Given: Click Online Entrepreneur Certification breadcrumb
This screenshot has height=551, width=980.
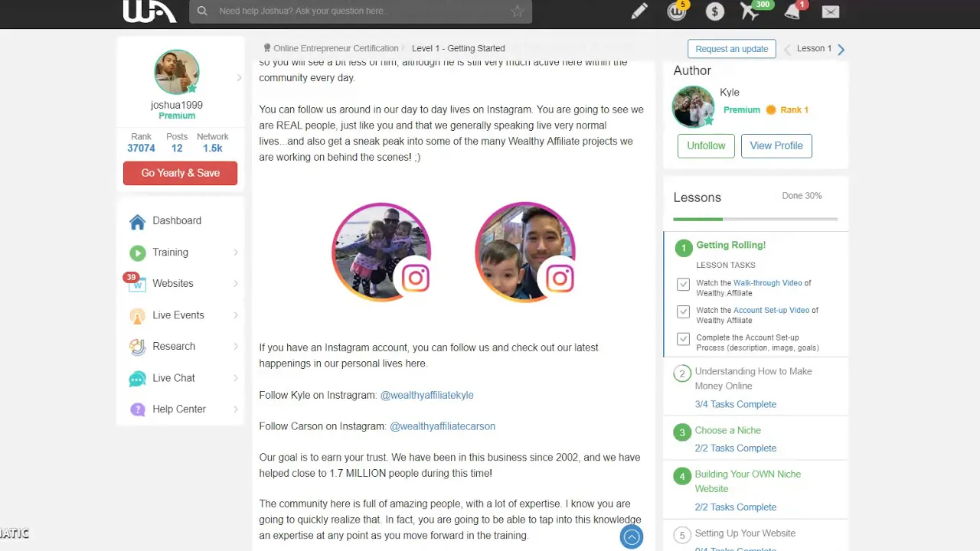Looking at the screenshot, I should point(335,48).
